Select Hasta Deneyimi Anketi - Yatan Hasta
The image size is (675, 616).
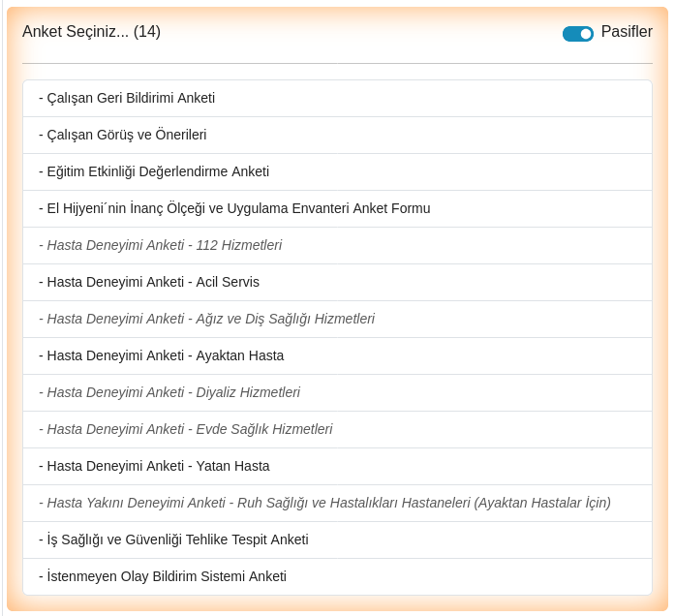pos(337,466)
